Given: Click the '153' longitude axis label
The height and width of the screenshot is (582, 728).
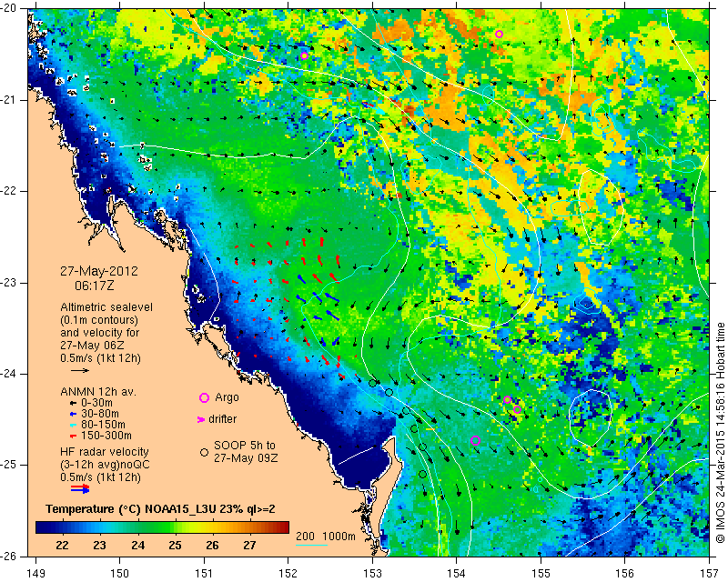Looking at the screenshot, I should (x=372, y=573).
